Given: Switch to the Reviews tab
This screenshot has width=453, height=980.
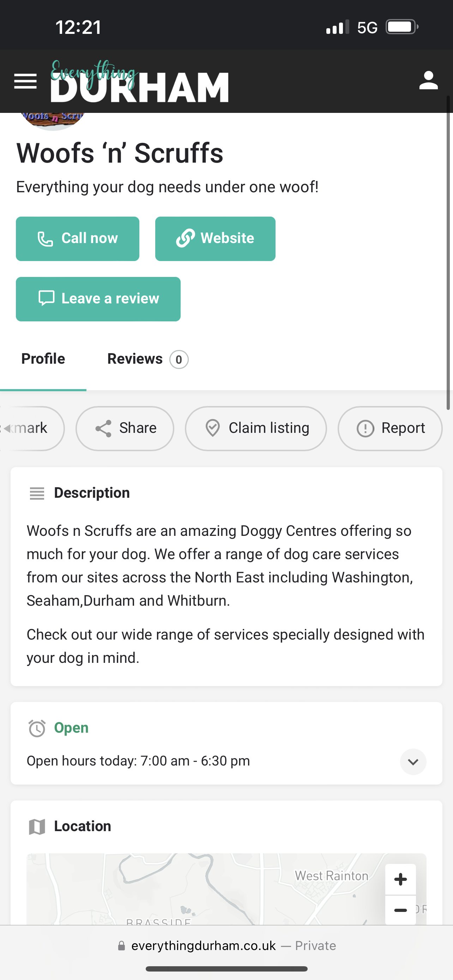Looking at the screenshot, I should click(147, 359).
